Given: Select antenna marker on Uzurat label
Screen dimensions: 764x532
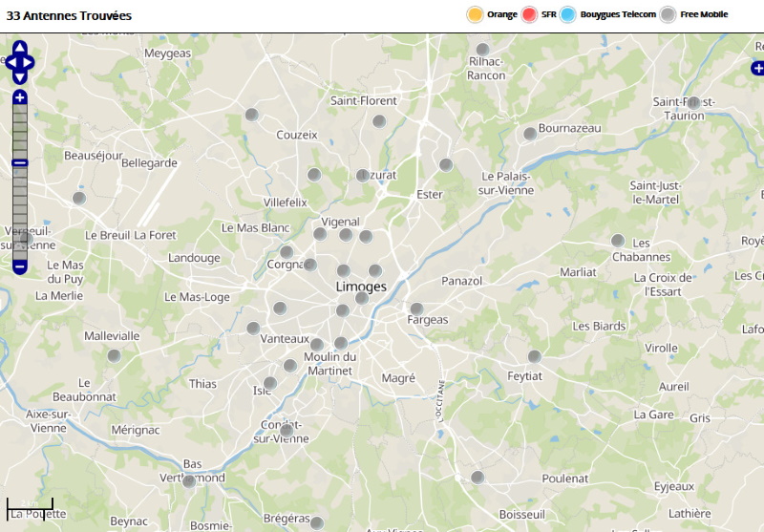Looking at the screenshot, I should tap(363, 176).
